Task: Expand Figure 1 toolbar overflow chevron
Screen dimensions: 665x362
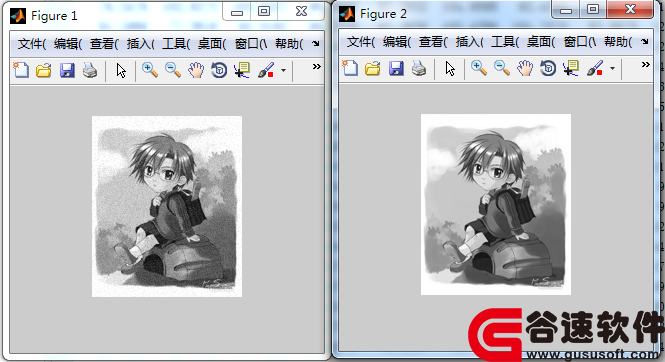Action: coord(316,67)
